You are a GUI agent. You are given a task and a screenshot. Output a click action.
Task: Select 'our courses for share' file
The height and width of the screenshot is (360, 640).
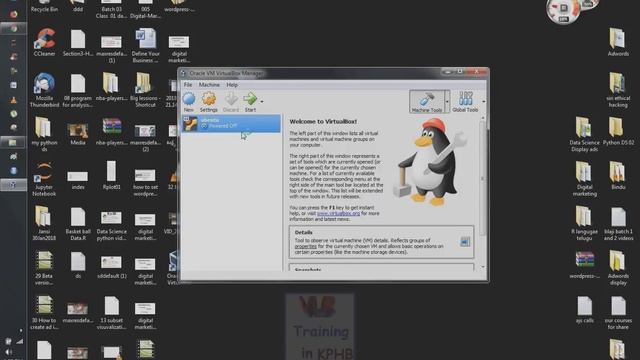618,312
